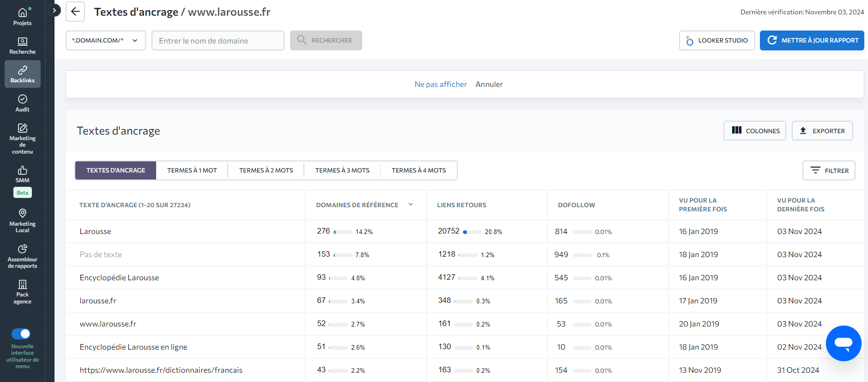
Task: Click 20752 backlinks value
Action: [449, 231]
